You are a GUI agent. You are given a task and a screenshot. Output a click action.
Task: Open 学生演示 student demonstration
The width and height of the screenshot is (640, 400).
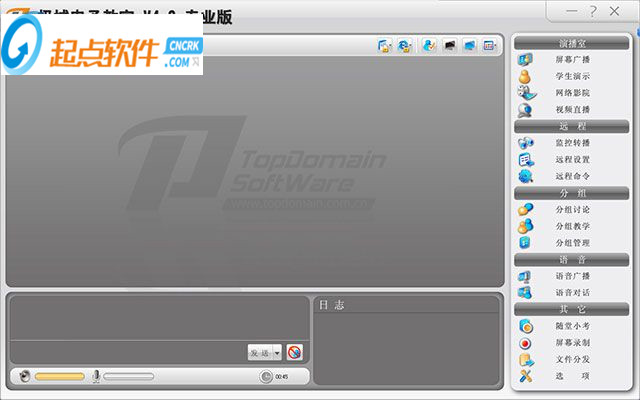pos(571,76)
